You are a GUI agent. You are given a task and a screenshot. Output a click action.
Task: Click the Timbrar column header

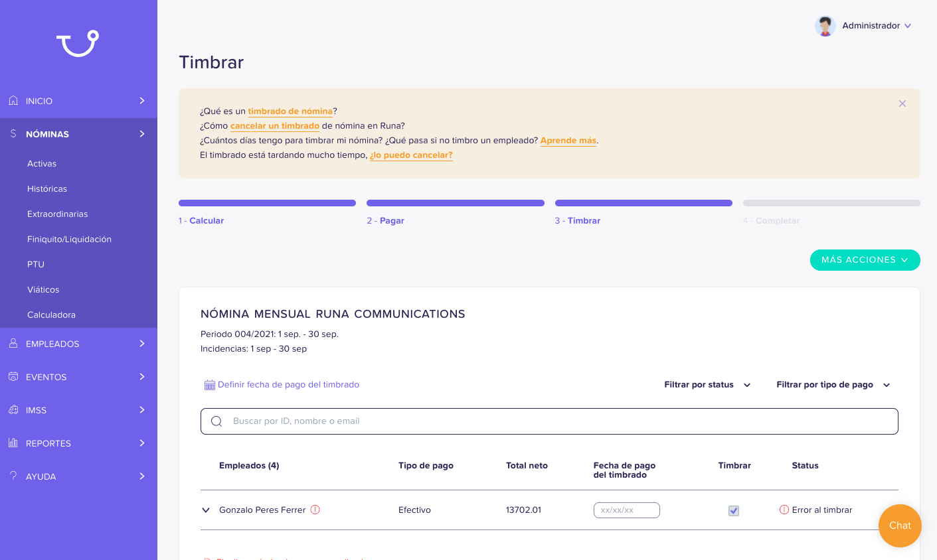point(734,466)
